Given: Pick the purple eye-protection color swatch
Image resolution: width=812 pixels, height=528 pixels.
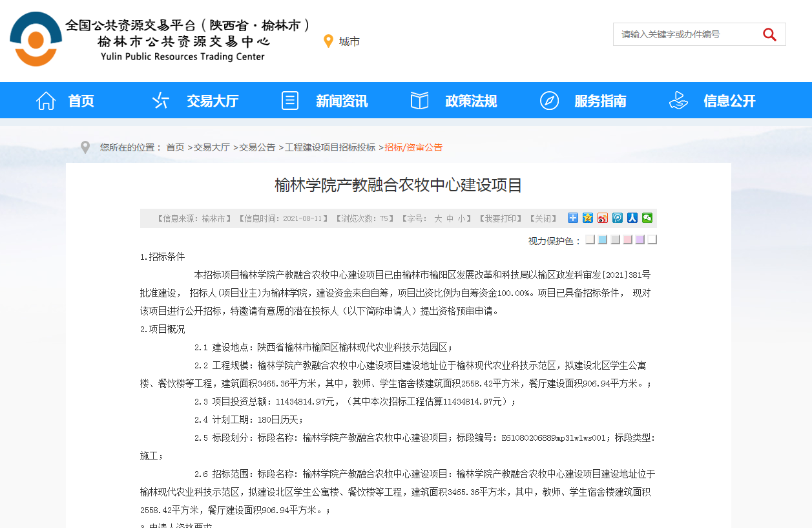Looking at the screenshot, I should (640, 240).
